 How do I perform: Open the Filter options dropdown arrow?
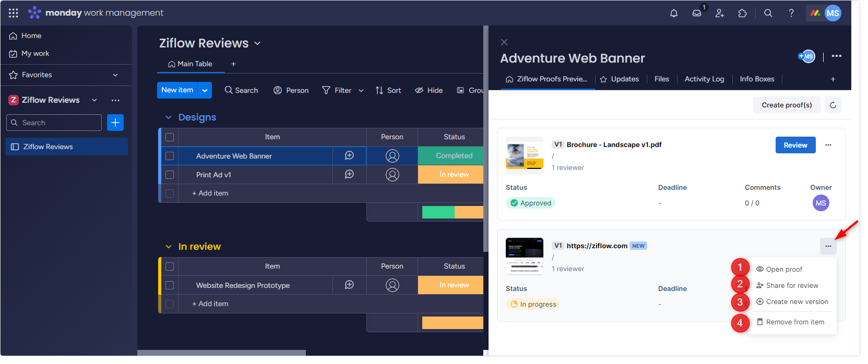361,90
